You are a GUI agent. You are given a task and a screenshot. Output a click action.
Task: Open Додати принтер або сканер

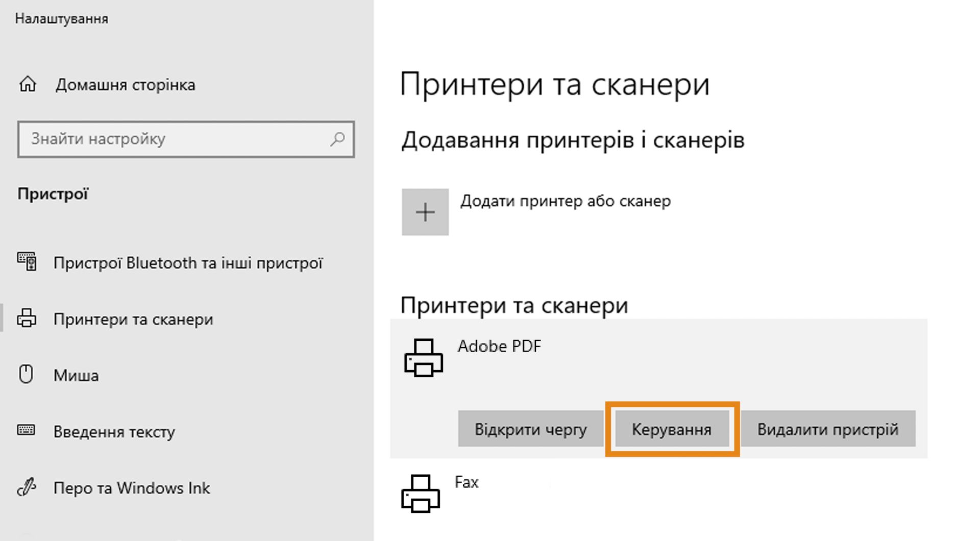(x=564, y=201)
